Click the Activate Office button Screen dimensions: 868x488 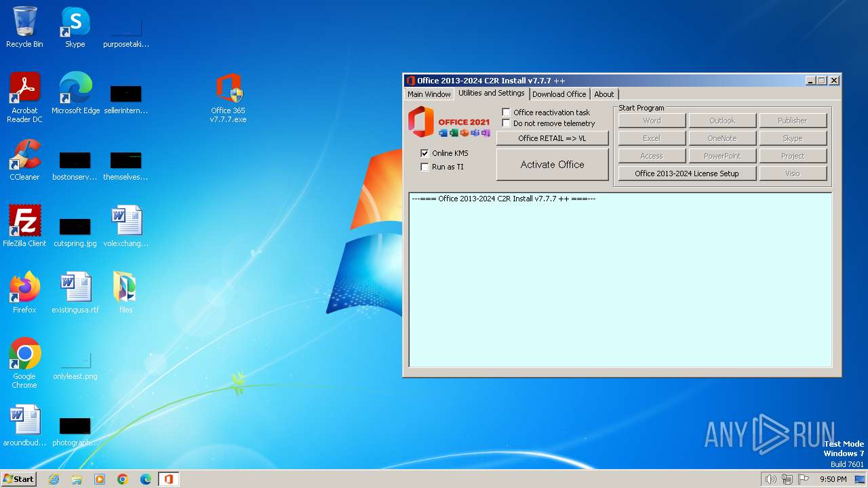tap(552, 165)
